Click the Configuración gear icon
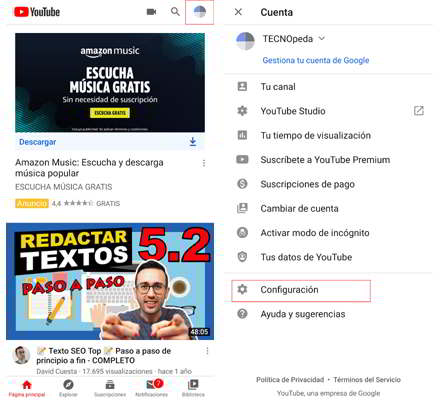 click(242, 289)
